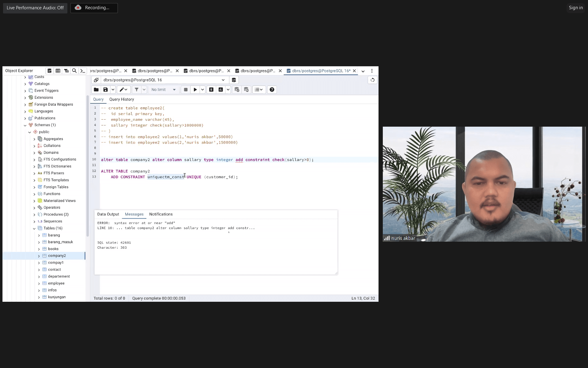Click the Save File disk icon
This screenshot has height=368, width=588.
(105, 90)
